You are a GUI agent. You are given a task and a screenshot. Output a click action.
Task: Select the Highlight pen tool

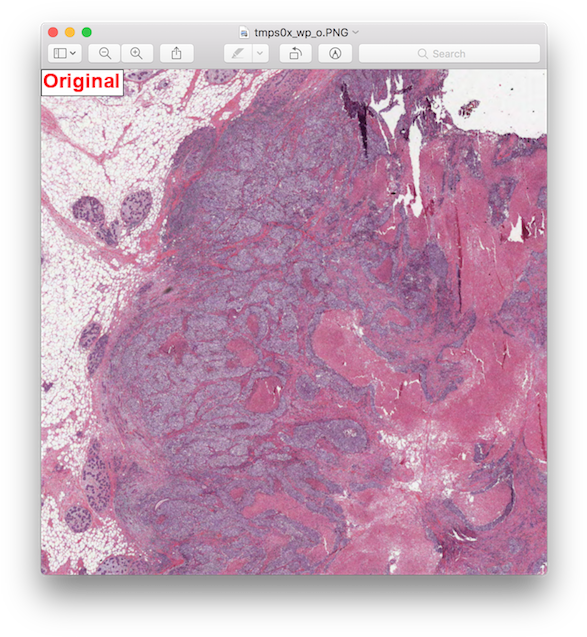pyautogui.click(x=238, y=53)
